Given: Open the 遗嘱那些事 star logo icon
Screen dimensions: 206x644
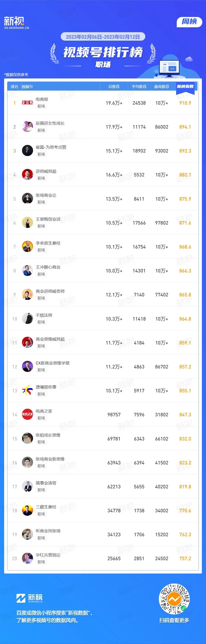Looking at the screenshot, I should click(x=27, y=390).
